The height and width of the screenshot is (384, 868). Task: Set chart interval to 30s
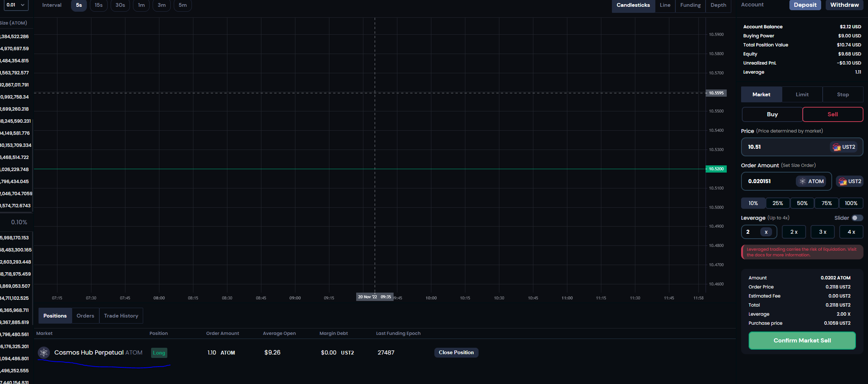(120, 5)
